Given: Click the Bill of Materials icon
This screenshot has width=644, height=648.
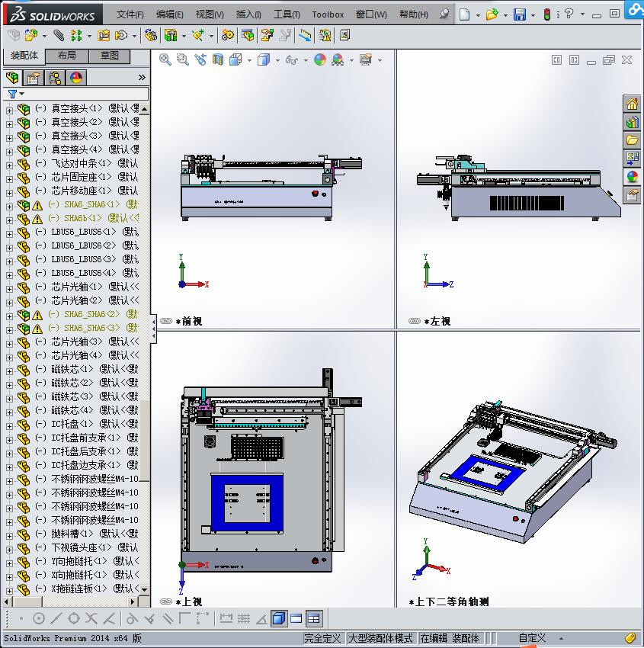Looking at the screenshot, I should click(248, 36).
